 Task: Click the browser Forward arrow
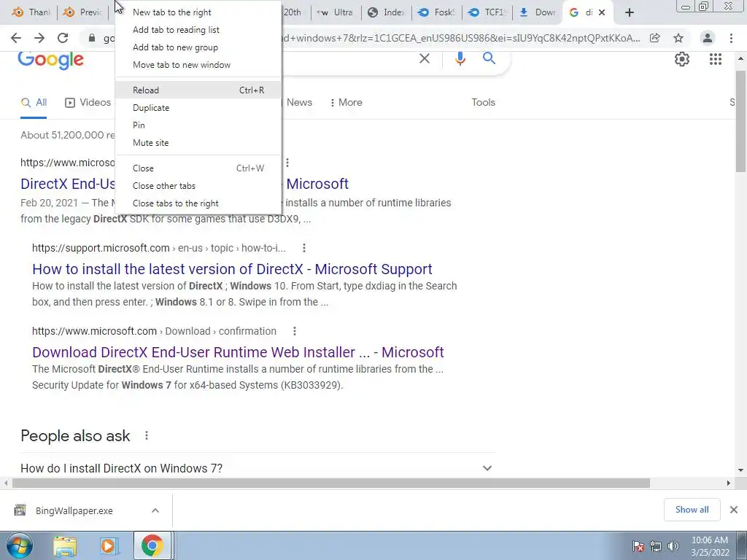coord(39,38)
